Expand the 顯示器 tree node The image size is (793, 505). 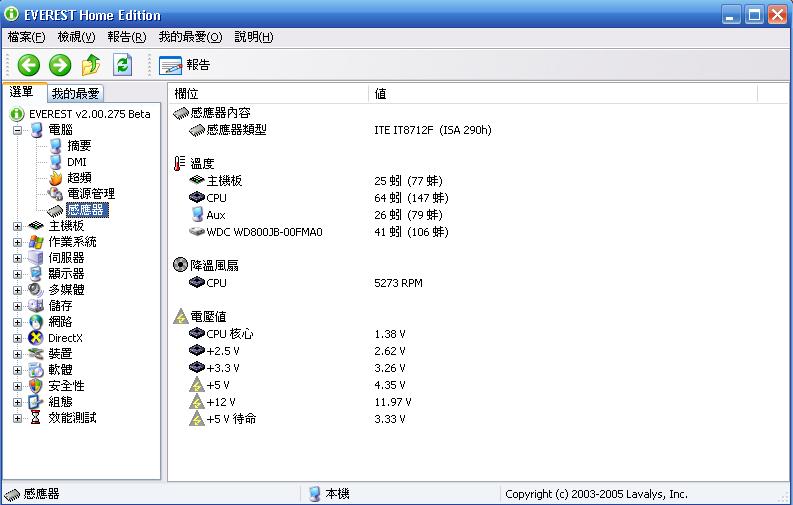[x=18, y=274]
